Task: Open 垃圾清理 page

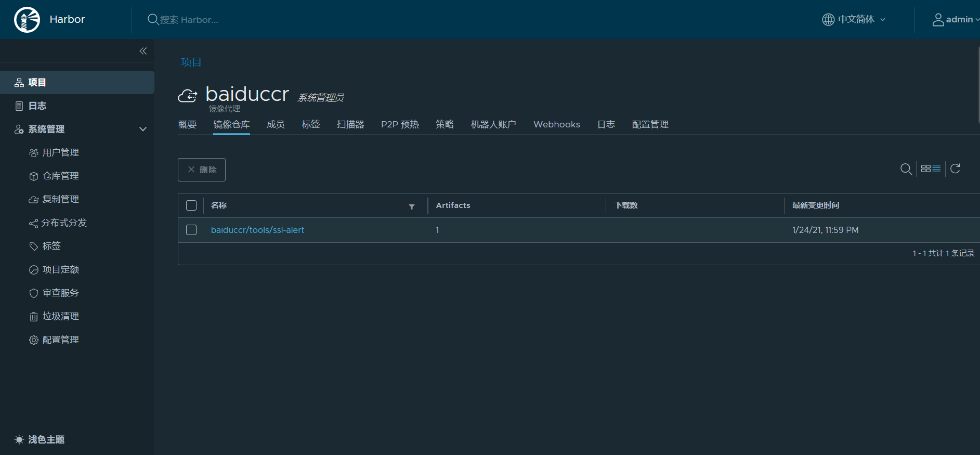Action: pos(60,316)
